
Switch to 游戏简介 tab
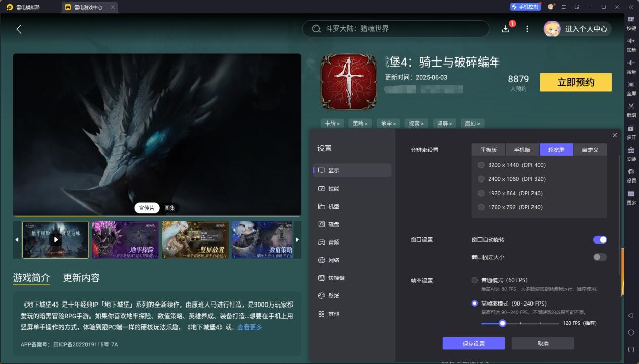coord(32,278)
